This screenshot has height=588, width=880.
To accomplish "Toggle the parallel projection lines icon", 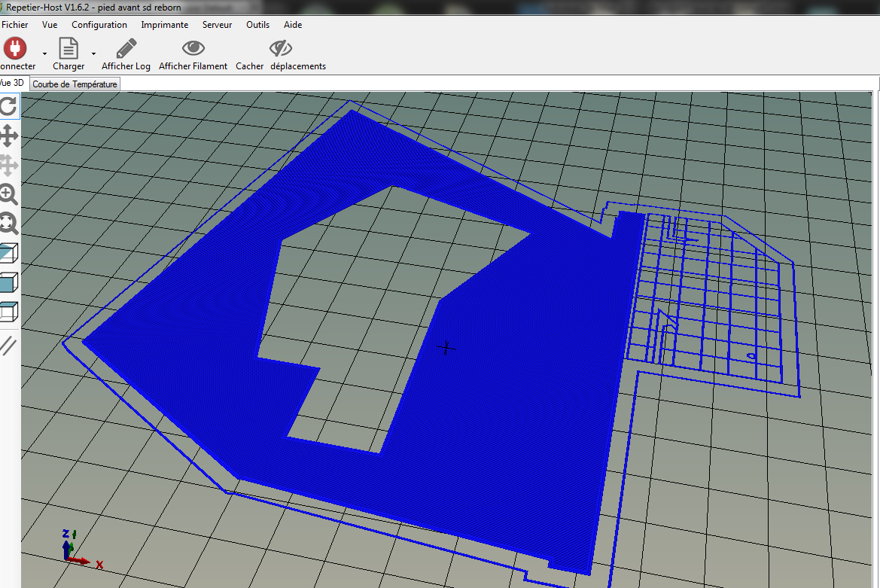I will coord(8,346).
